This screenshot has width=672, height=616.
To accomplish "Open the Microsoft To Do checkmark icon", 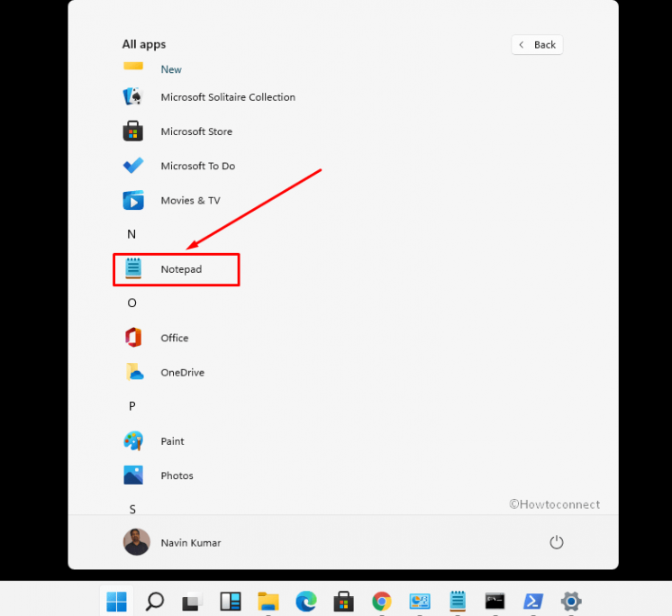I will coord(132,166).
